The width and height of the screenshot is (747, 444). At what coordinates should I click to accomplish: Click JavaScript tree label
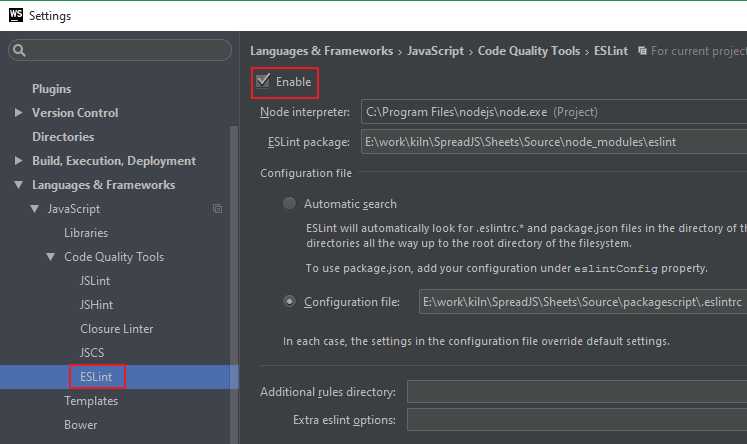[x=74, y=209]
